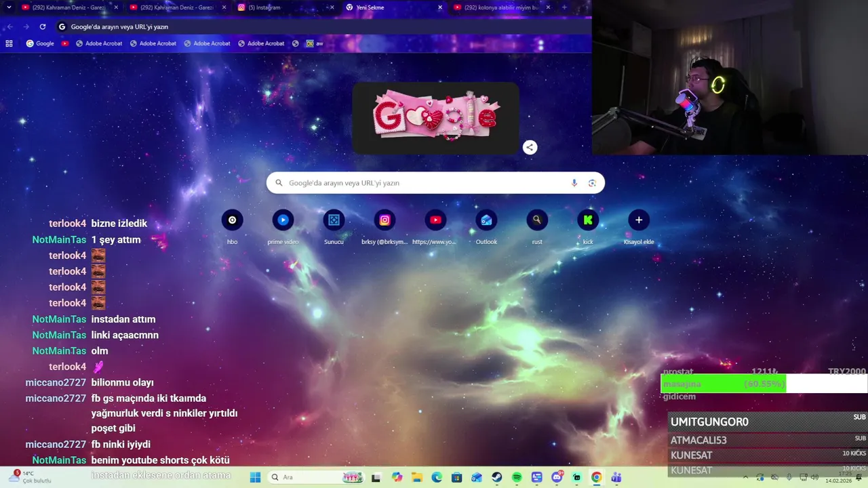Image resolution: width=868 pixels, height=488 pixels.
Task: Open the Valentine's Google doodle
Action: click(x=435, y=117)
